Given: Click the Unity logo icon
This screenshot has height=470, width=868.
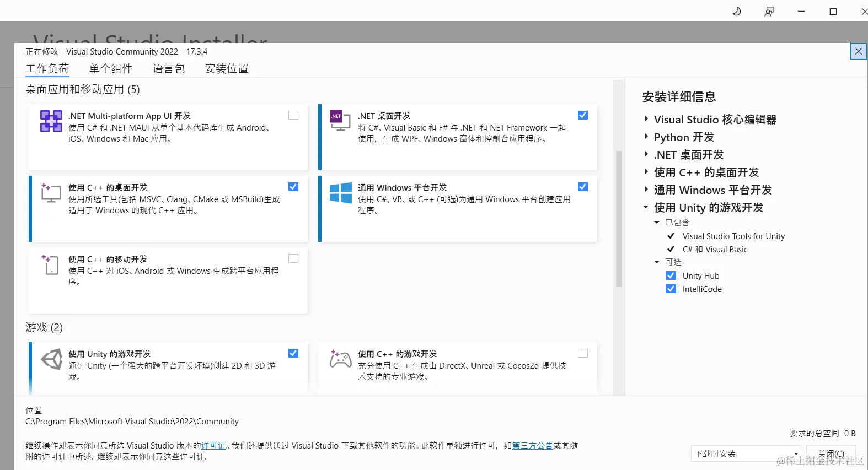Looking at the screenshot, I should 51,359.
